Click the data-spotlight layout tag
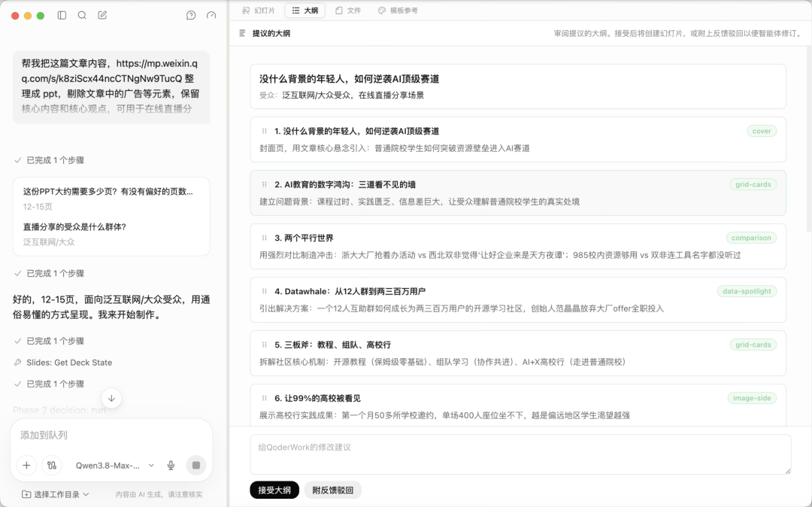 click(x=747, y=291)
